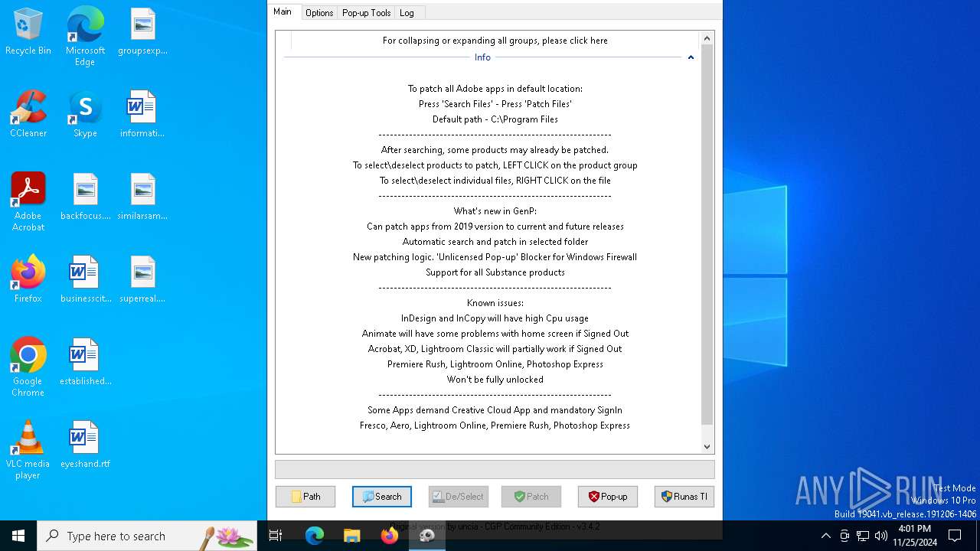
Task: Click the scroll-down arrow of the list
Action: click(x=707, y=446)
